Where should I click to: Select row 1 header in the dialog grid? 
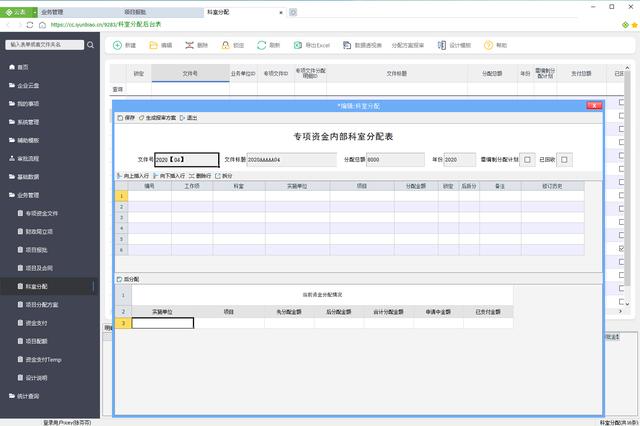tap(122, 196)
